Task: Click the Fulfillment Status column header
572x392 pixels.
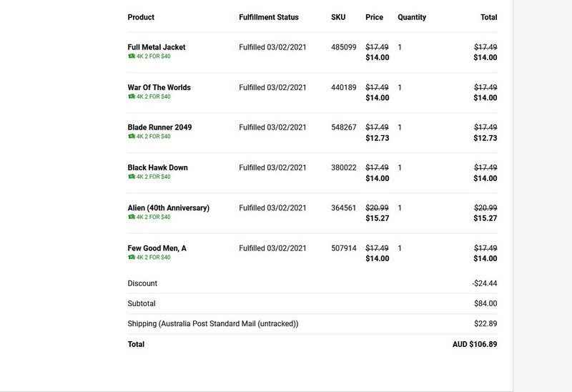Action: click(x=269, y=17)
